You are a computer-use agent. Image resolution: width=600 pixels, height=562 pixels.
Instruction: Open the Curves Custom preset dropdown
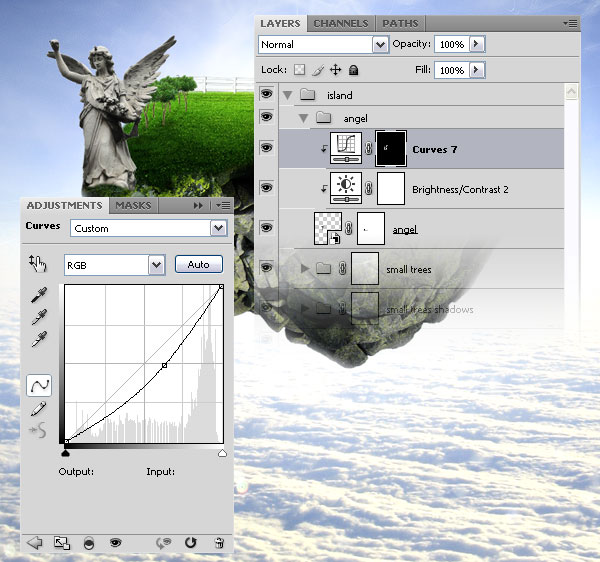click(x=218, y=228)
